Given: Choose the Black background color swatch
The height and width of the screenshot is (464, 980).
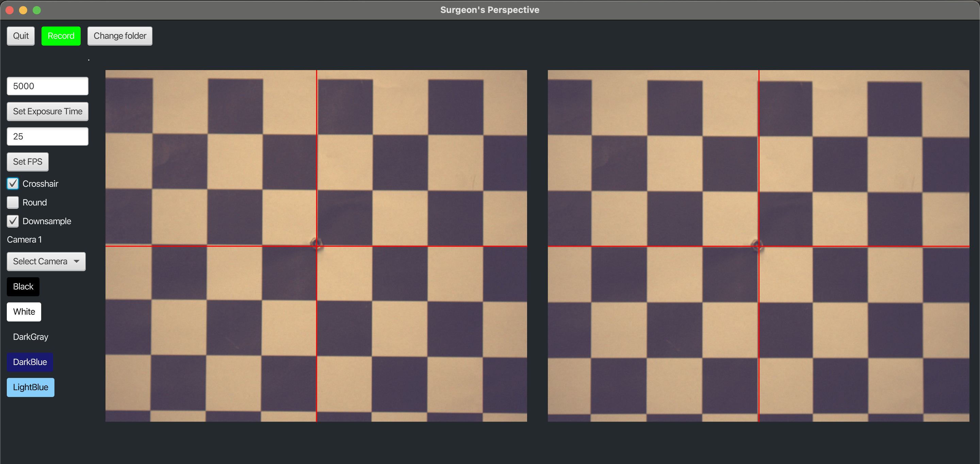Looking at the screenshot, I should coord(23,286).
